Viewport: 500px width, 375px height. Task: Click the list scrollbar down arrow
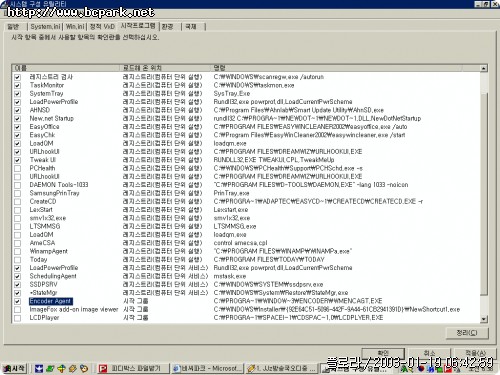tap(484, 319)
